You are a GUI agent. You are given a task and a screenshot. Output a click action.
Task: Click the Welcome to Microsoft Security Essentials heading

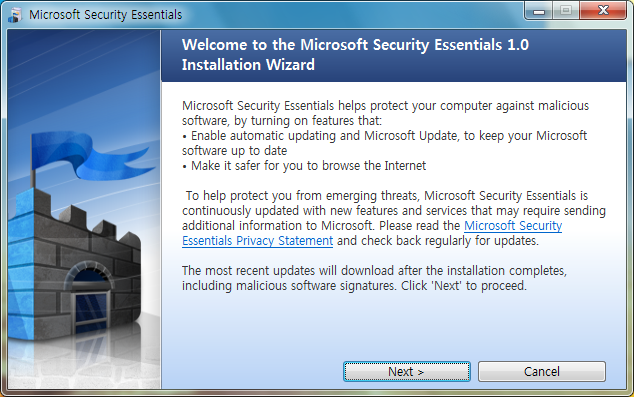point(355,44)
